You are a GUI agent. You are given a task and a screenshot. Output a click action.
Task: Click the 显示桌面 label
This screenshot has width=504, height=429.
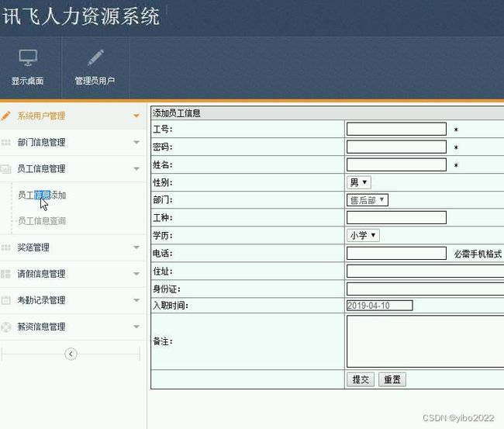pos(28,81)
